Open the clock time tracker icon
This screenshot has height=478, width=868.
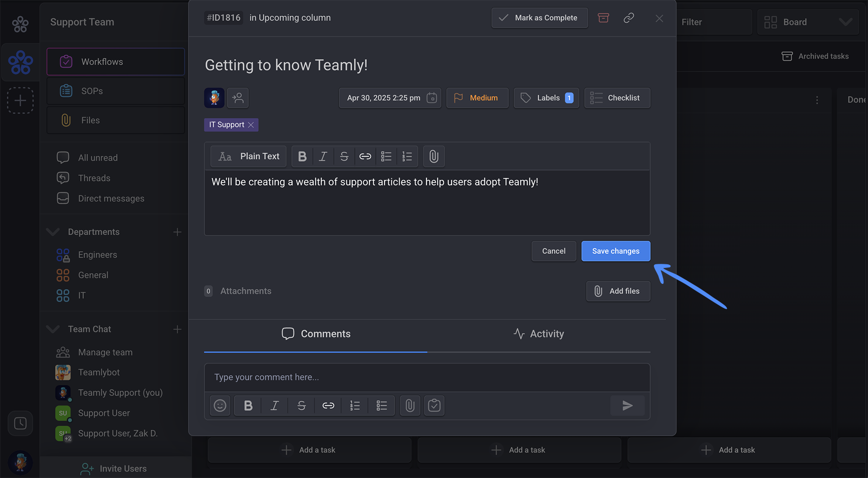tap(20, 423)
